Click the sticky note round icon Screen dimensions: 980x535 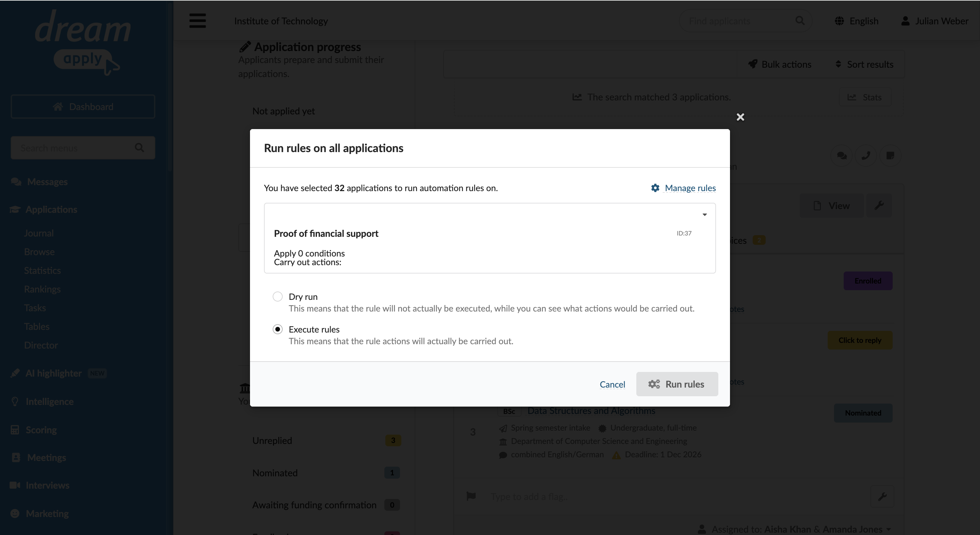click(x=890, y=155)
